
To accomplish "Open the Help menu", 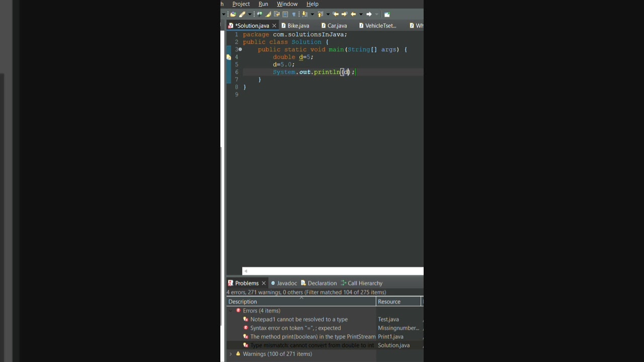I will click(x=312, y=4).
